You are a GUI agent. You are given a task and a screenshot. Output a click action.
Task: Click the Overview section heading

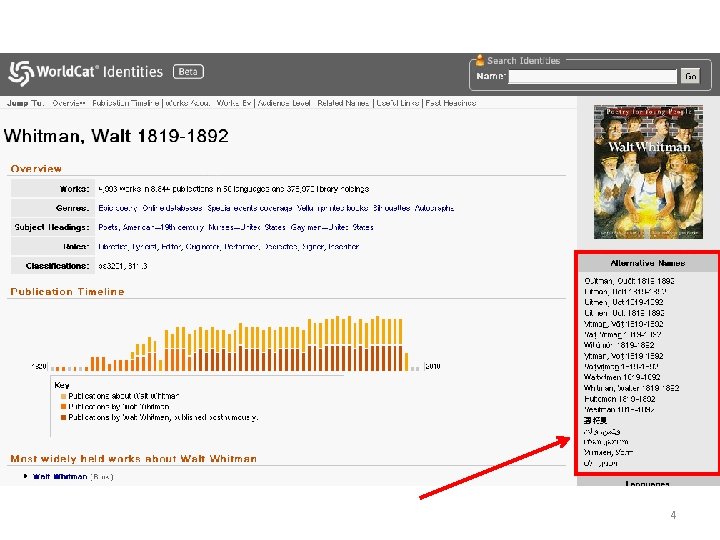click(x=36, y=169)
